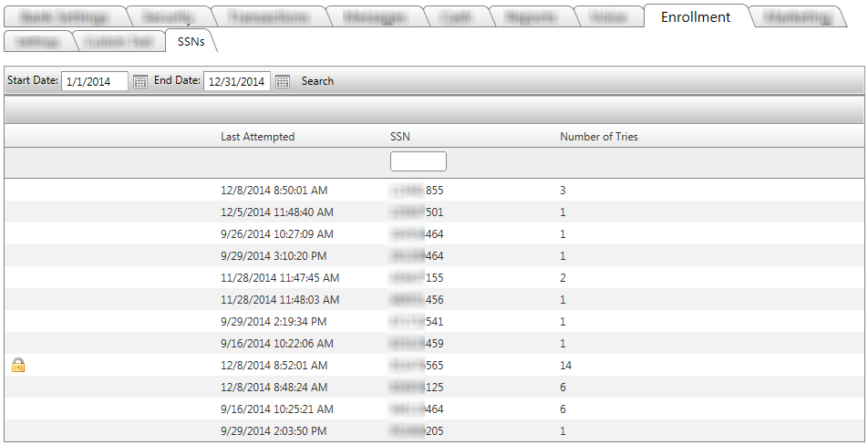Sort by the SSN column header
The image size is (868, 445).
pyautogui.click(x=400, y=137)
